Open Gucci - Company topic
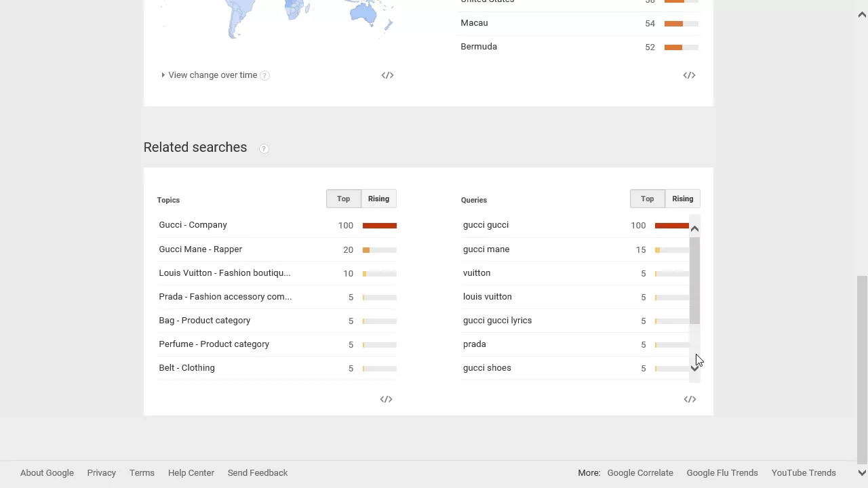This screenshot has width=868, height=488. pyautogui.click(x=193, y=225)
